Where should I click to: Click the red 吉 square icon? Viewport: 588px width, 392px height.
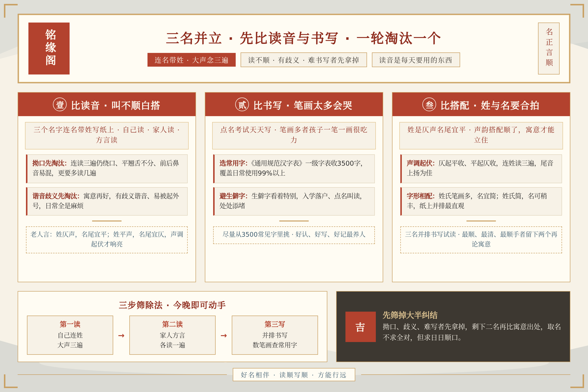(x=360, y=327)
